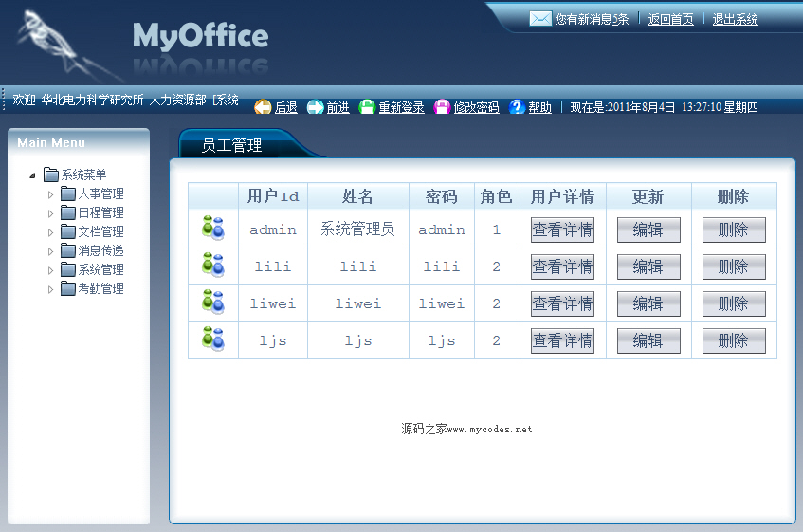803x532 pixels.
Task: Click the 系统菜单 root folder icon
Action: pyautogui.click(x=51, y=174)
